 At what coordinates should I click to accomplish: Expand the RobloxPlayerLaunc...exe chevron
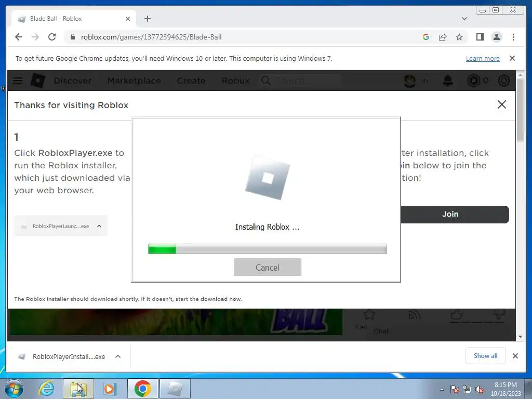coord(99,226)
